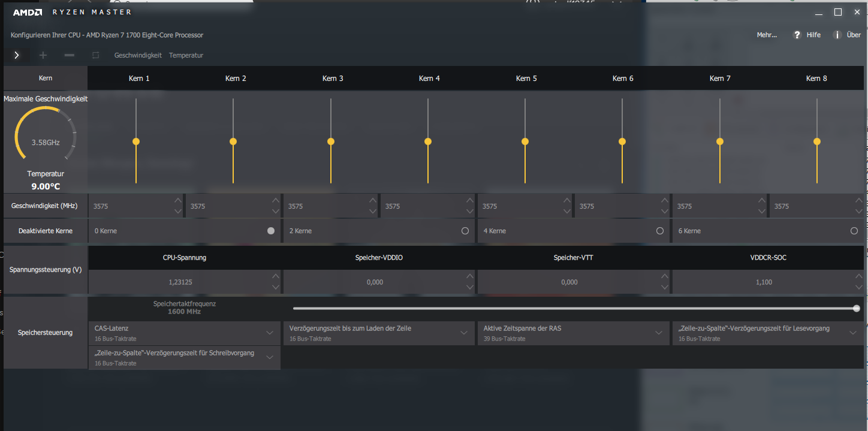Decrease VDDCR-SOC with down arrow
Screen dimensions: 868x431
[x=859, y=288]
